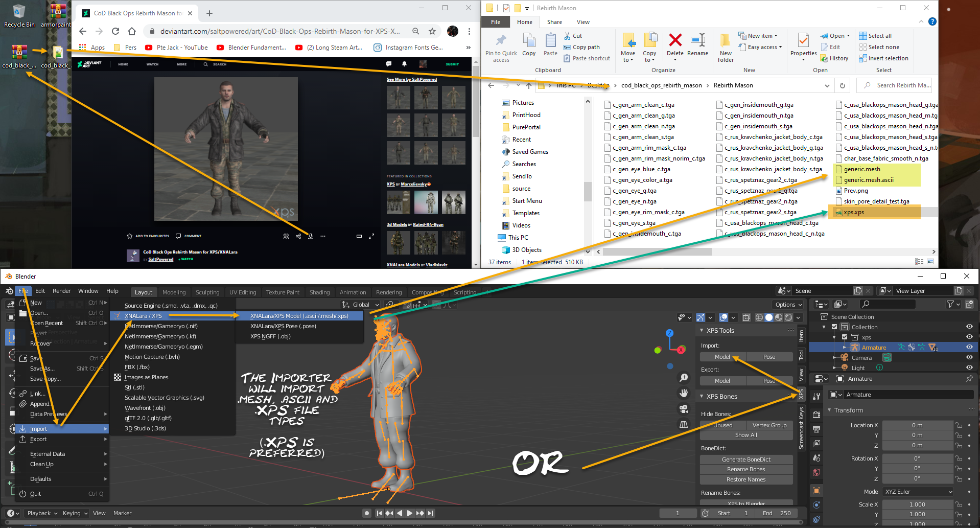Hide the Light with its eye icon
This screenshot has height=528, width=980.
pyautogui.click(x=969, y=368)
